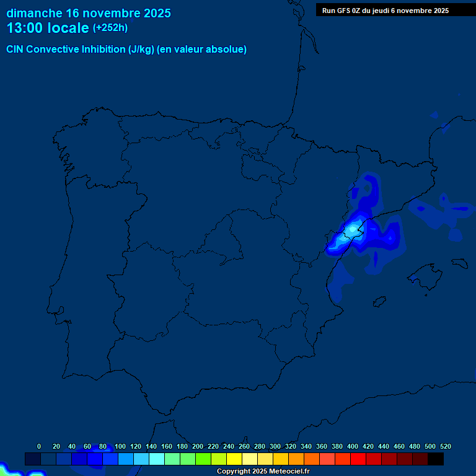
Task: Click the legend value label 520
Action: pyautogui.click(x=445, y=446)
